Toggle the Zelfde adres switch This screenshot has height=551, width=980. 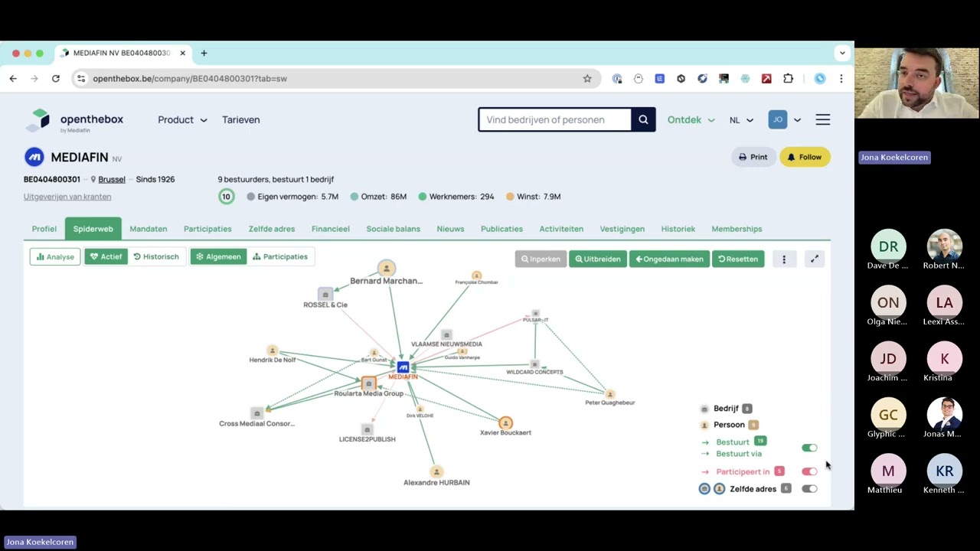coord(809,488)
